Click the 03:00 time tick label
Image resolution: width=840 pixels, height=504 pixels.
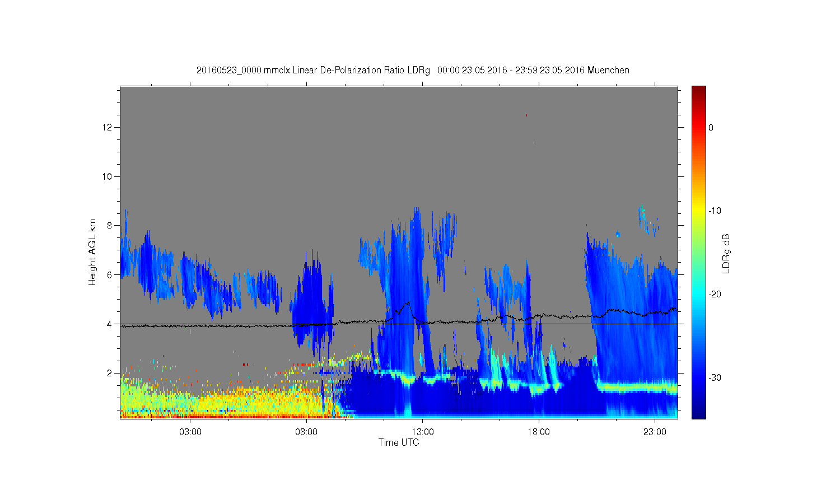(x=190, y=432)
